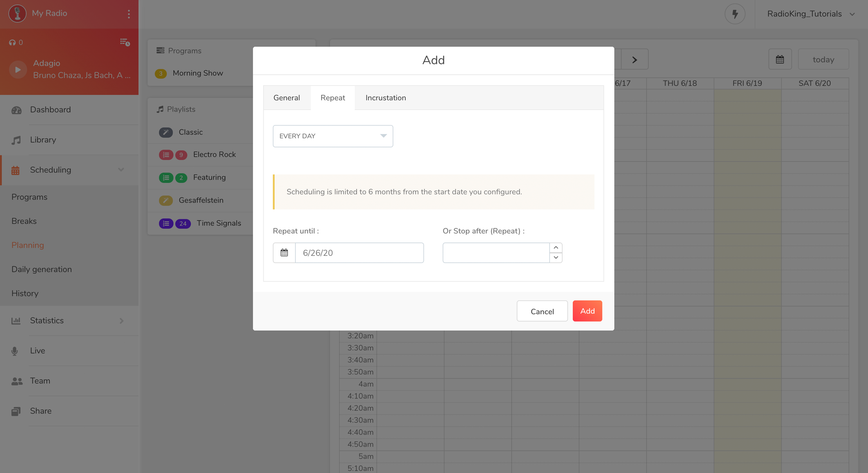Click the Share icon in the sidebar
868x473 pixels.
[16, 411]
